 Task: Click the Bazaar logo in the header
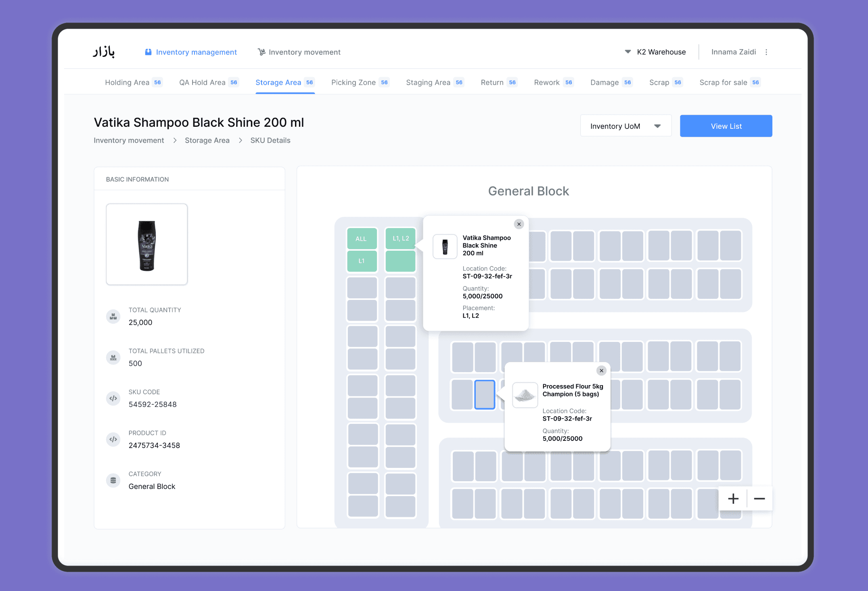pyautogui.click(x=104, y=52)
